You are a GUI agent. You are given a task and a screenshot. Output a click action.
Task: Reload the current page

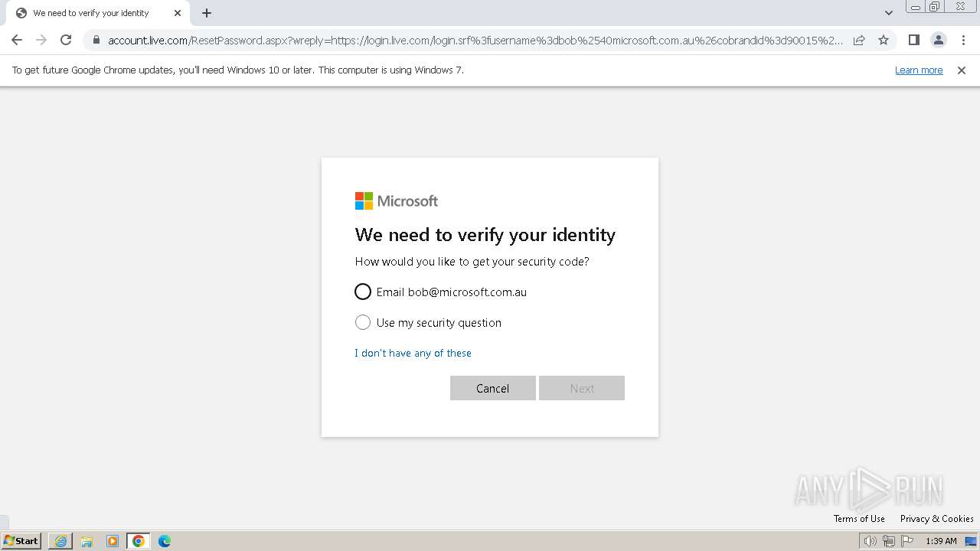pos(66,40)
